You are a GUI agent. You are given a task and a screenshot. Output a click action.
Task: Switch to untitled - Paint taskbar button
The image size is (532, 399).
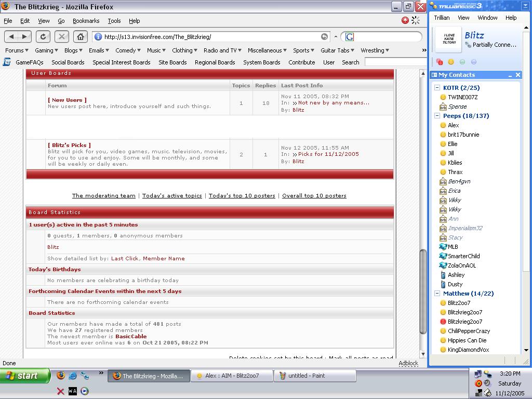(x=315, y=376)
